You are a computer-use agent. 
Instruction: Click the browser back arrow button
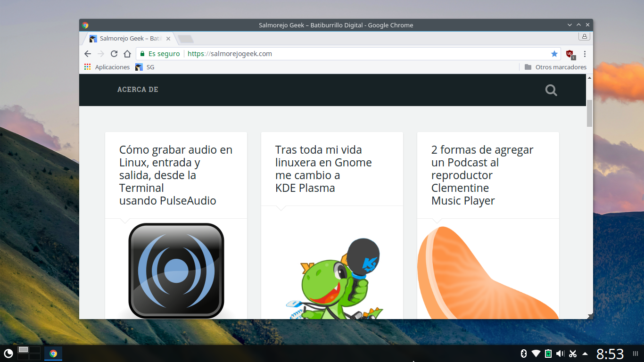pos(88,54)
